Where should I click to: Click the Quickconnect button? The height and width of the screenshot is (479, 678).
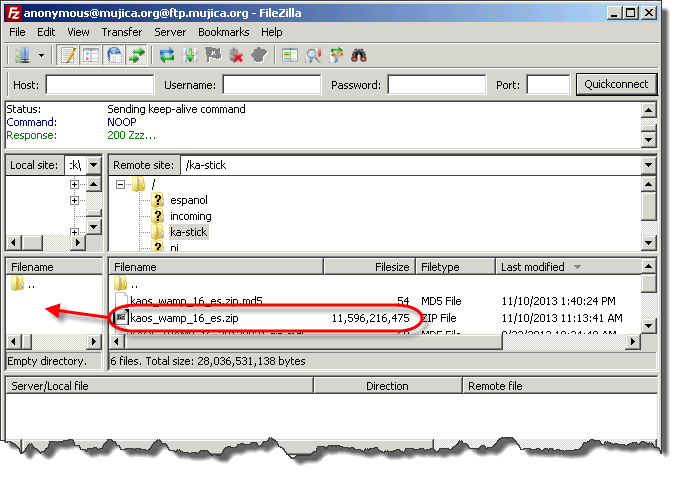tap(617, 84)
